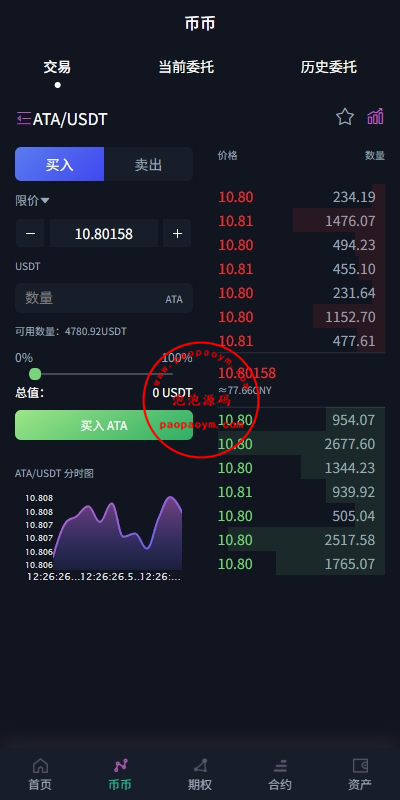This screenshot has width=400, height=800.
Task: Switch to 买入 buy mode
Action: click(60, 164)
